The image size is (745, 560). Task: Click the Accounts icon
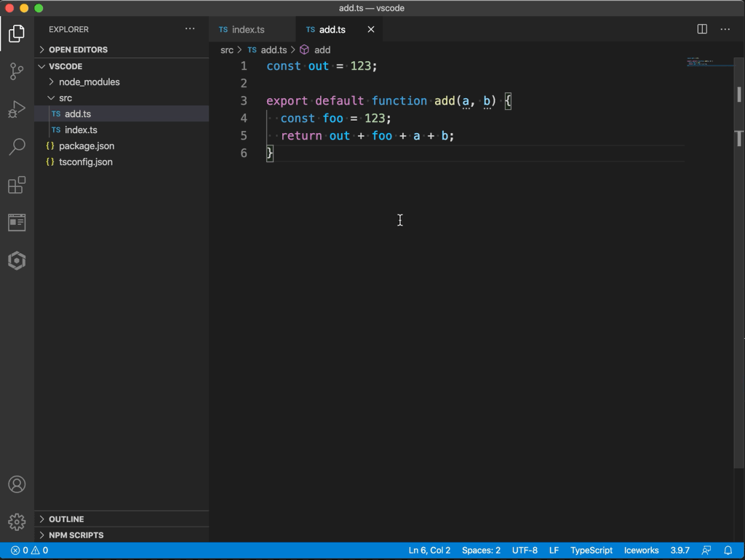click(17, 484)
